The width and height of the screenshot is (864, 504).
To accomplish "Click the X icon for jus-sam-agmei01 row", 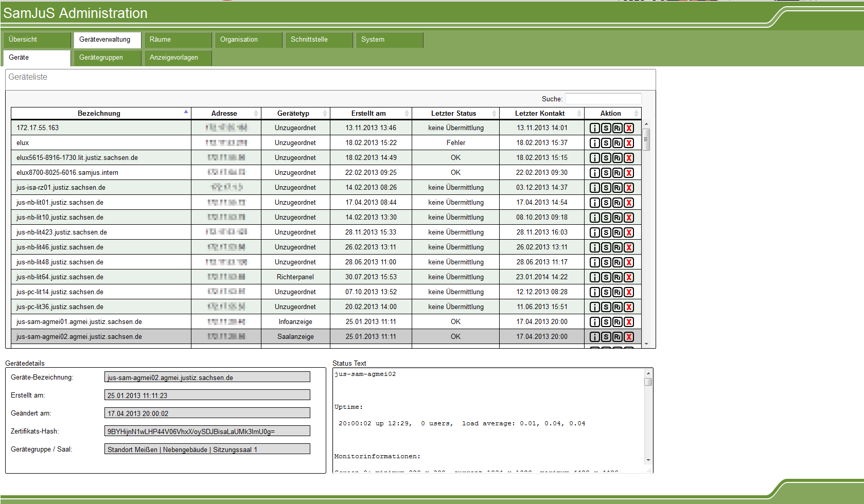I will tap(629, 322).
